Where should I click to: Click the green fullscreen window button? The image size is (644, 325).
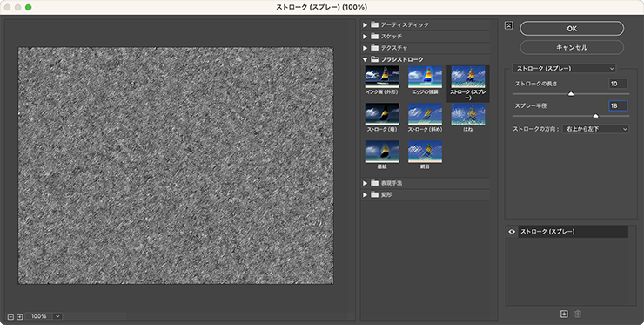click(x=29, y=7)
